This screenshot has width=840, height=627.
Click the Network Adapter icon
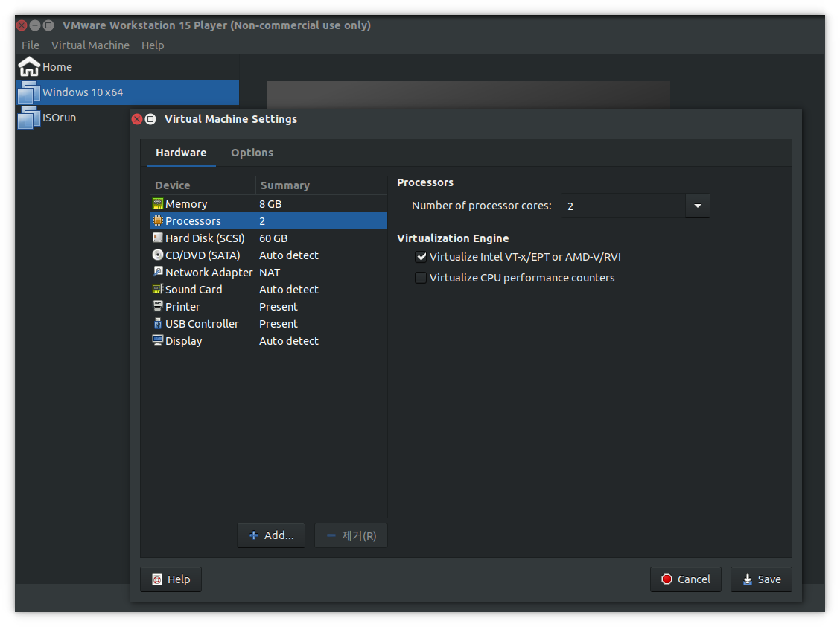pos(158,272)
